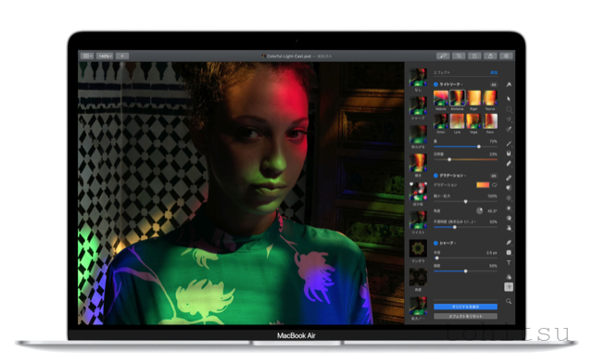Select the eraser tool
This screenshot has width=593, height=364.
point(509,164)
